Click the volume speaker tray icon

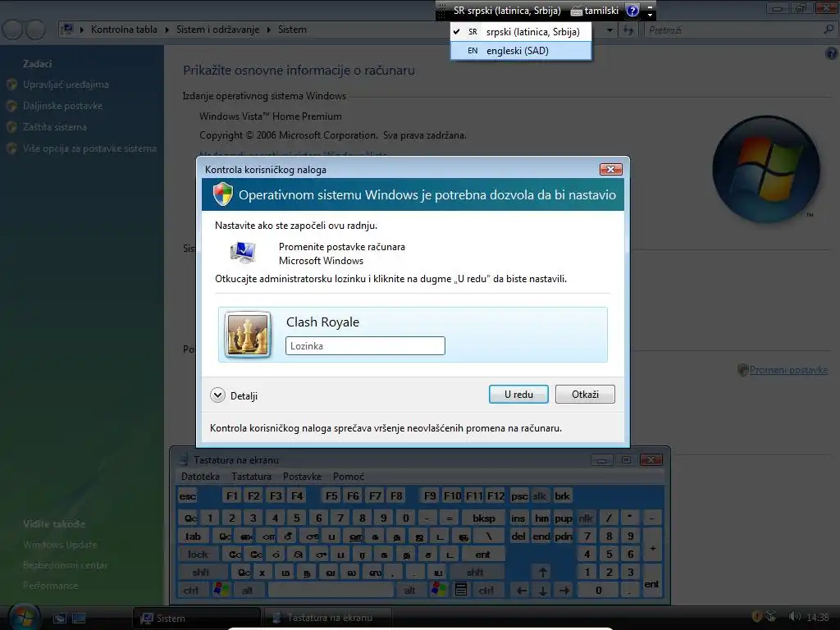pyautogui.click(x=794, y=617)
